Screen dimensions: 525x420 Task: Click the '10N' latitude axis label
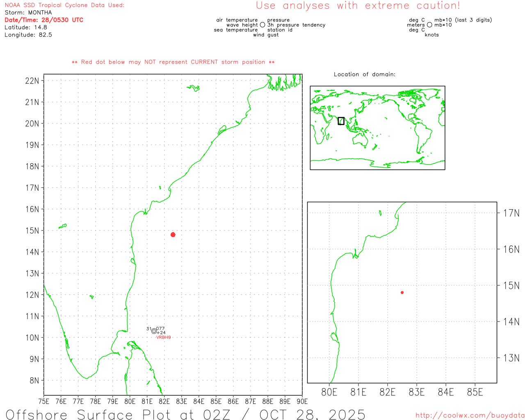tap(32, 338)
